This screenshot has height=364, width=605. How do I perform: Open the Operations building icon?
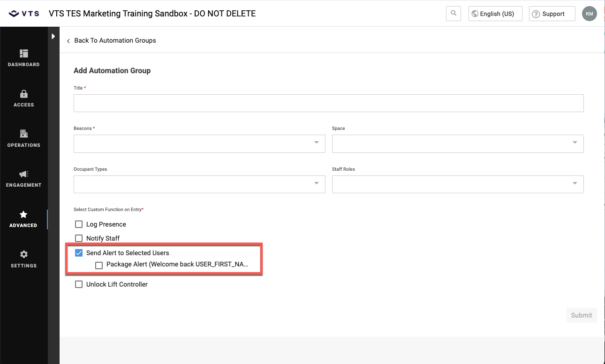(x=24, y=134)
